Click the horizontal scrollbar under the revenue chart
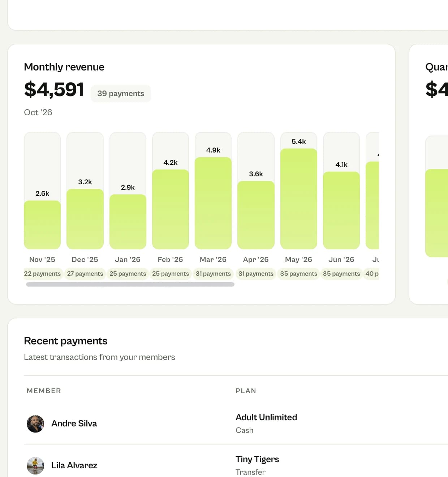Screen dimensions: 448x477 click(x=130, y=284)
